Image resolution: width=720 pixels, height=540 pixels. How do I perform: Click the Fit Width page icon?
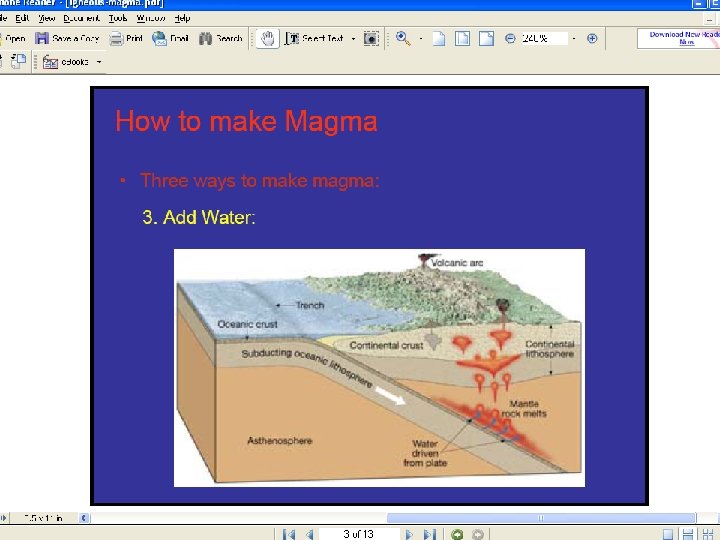click(x=486, y=39)
